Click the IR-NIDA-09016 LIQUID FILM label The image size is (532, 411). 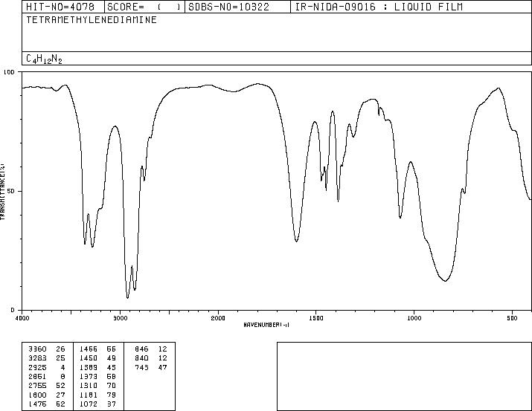379,7
